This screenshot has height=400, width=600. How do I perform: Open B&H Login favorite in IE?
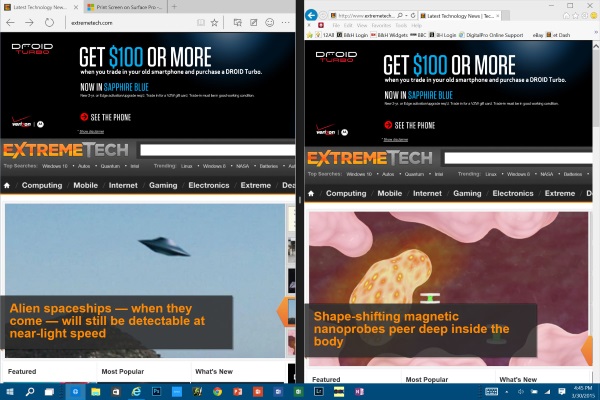click(352, 35)
